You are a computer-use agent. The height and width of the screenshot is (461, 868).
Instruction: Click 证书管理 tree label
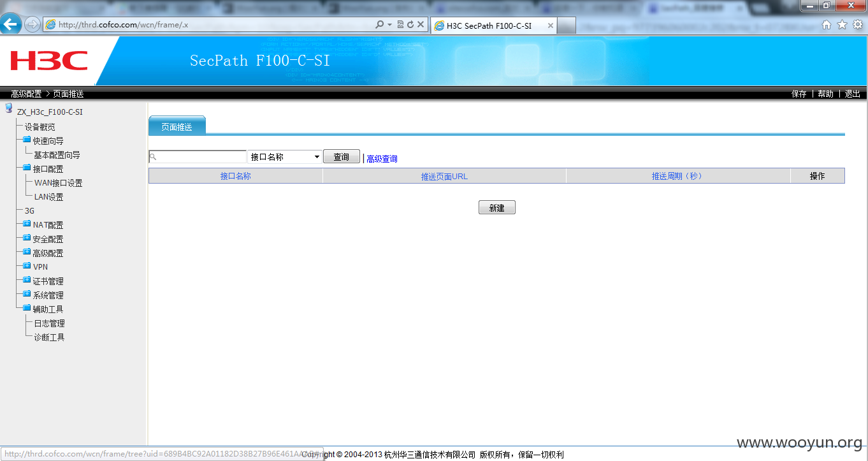[x=48, y=281]
